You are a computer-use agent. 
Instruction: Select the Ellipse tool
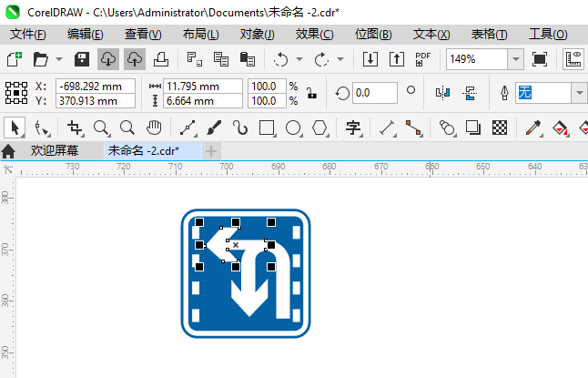pos(294,128)
